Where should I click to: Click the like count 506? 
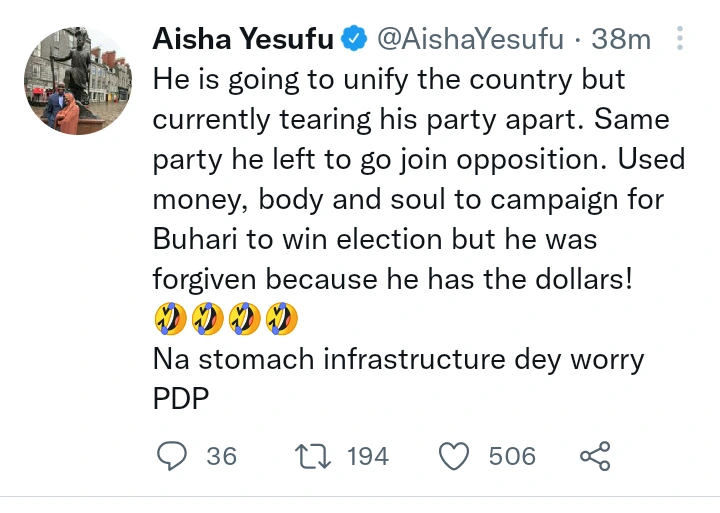(x=512, y=456)
